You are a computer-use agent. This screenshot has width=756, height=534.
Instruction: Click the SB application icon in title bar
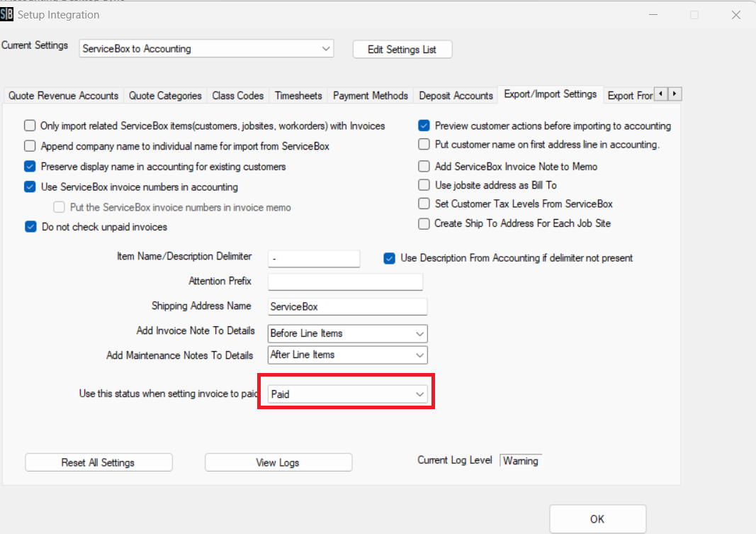coord(6,14)
